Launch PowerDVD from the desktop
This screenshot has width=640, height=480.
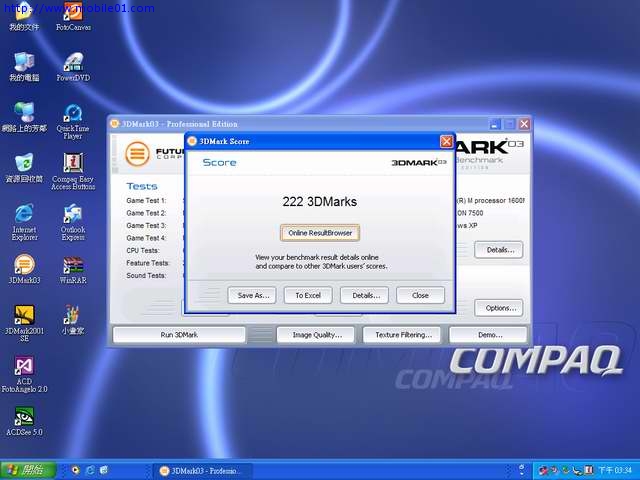click(73, 67)
